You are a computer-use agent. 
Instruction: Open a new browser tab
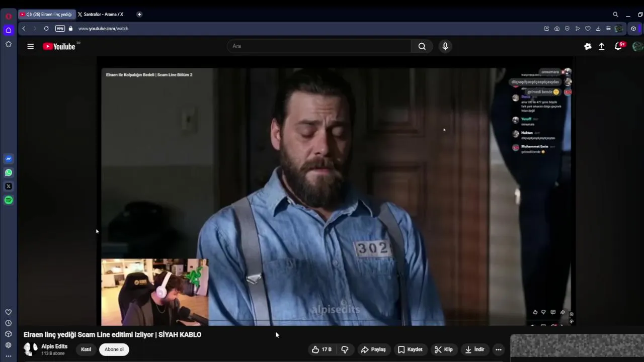(139, 14)
